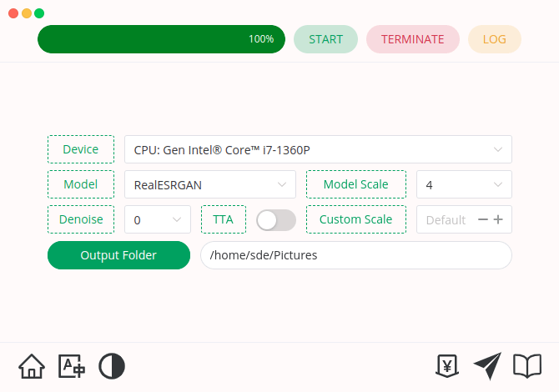
Task: Click the Device label
Action: [81, 149]
